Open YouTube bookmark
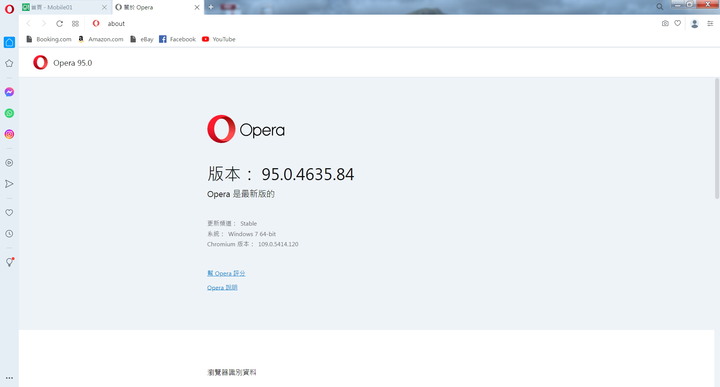720x387 pixels. [219, 39]
